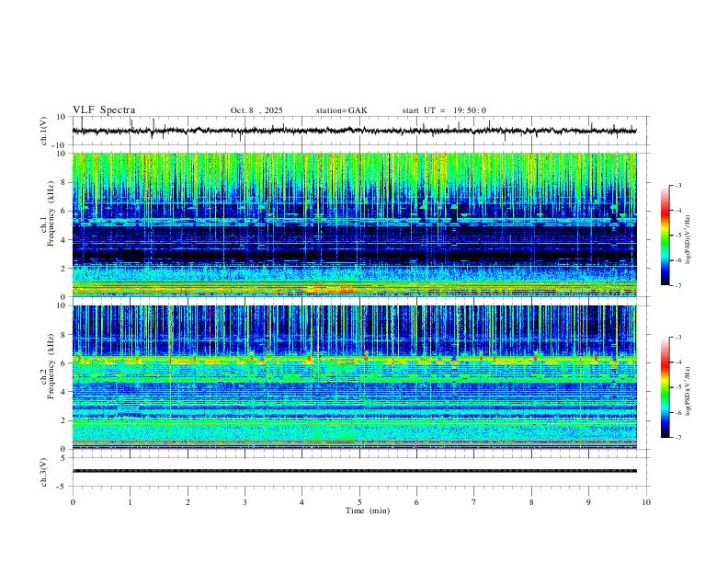Click the '-7' tick on ch.2 color bar
728x563 pixels.
[x=678, y=438]
